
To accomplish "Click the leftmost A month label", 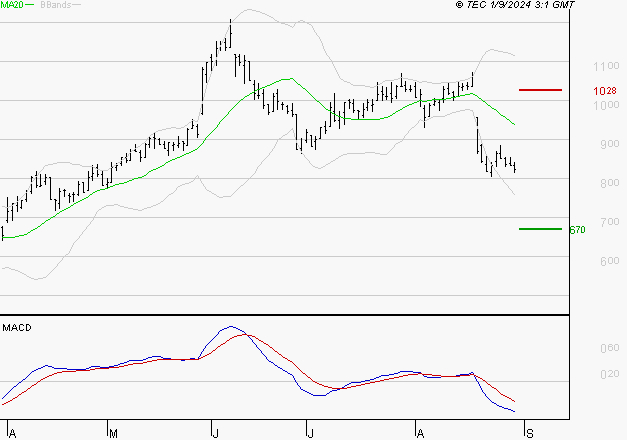I will (x=12, y=434).
